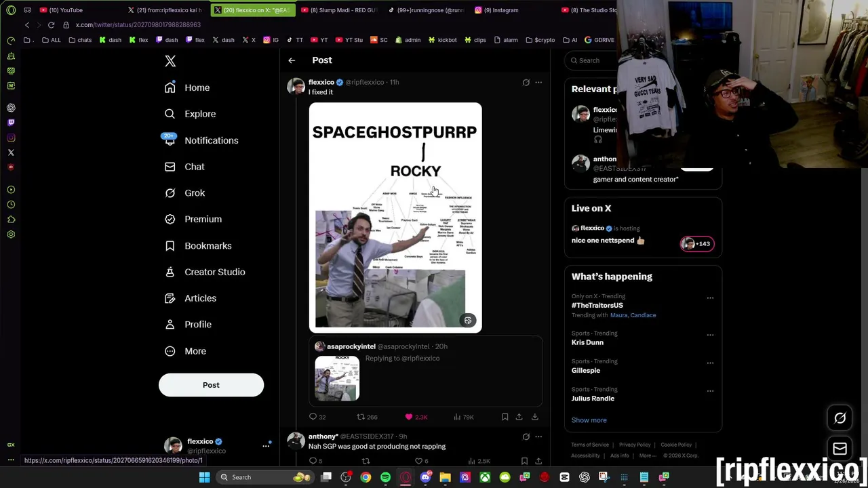The image size is (868, 488).
Task: Switch to runningnose TikTok tab
Action: click(426, 10)
